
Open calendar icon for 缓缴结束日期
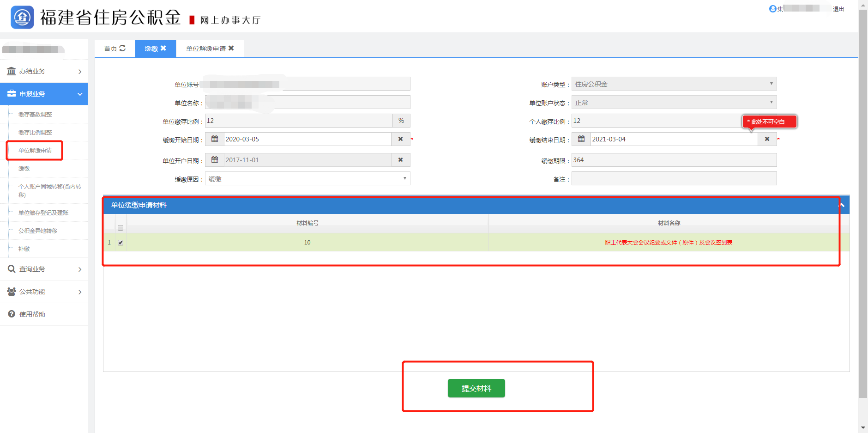[x=581, y=139]
